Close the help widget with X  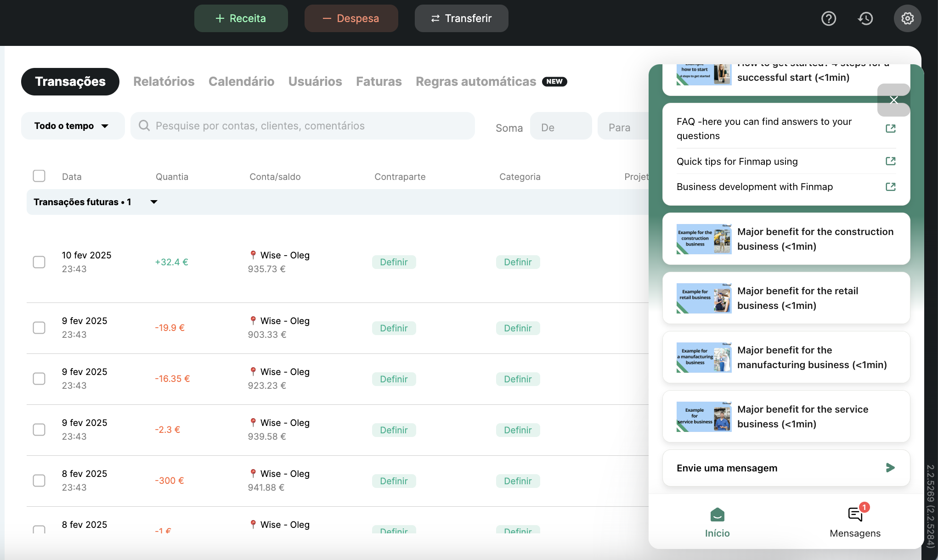click(x=893, y=100)
